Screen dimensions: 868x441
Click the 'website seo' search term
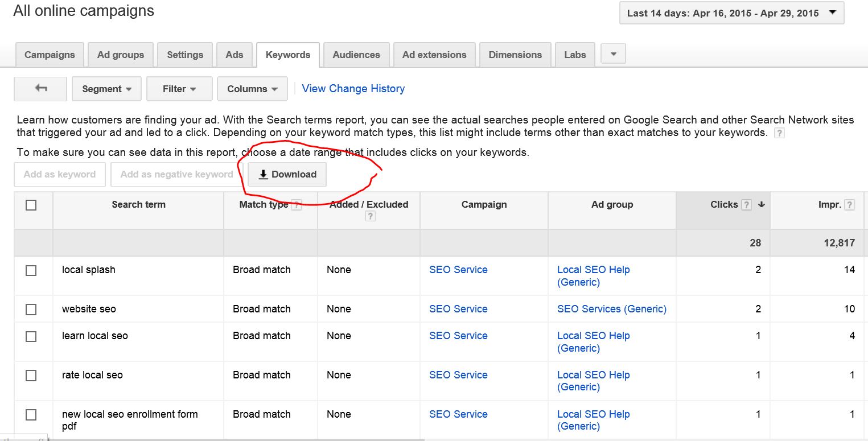tap(89, 309)
